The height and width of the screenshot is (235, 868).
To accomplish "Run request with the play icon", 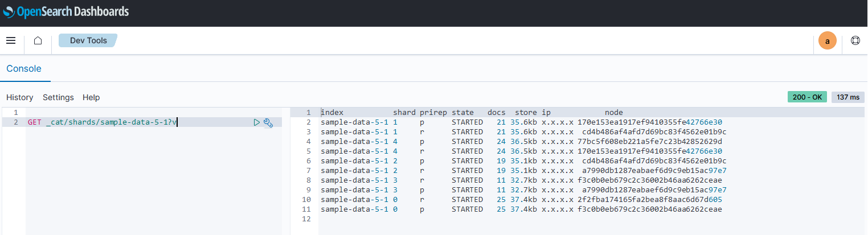I will (x=257, y=122).
